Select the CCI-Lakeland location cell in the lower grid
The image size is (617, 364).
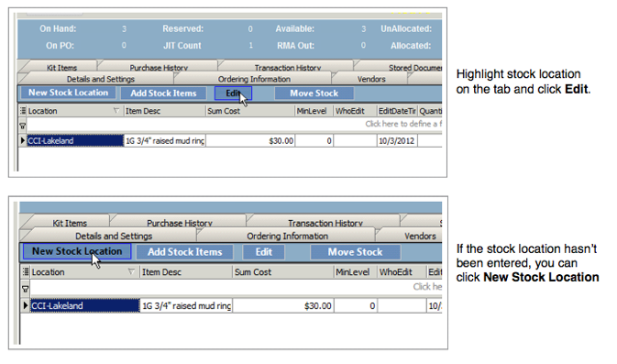click(85, 305)
